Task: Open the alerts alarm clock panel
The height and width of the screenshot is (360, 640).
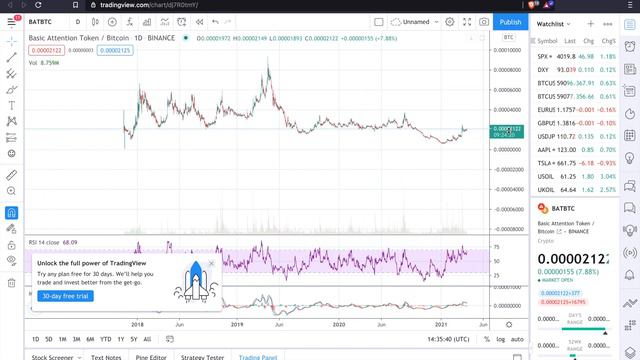Action: [630, 46]
